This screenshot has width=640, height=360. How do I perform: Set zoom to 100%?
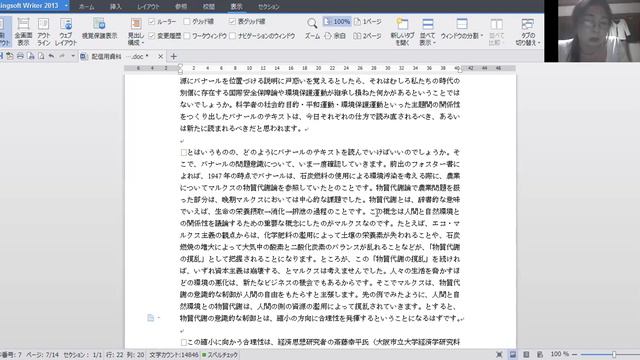coord(337,22)
